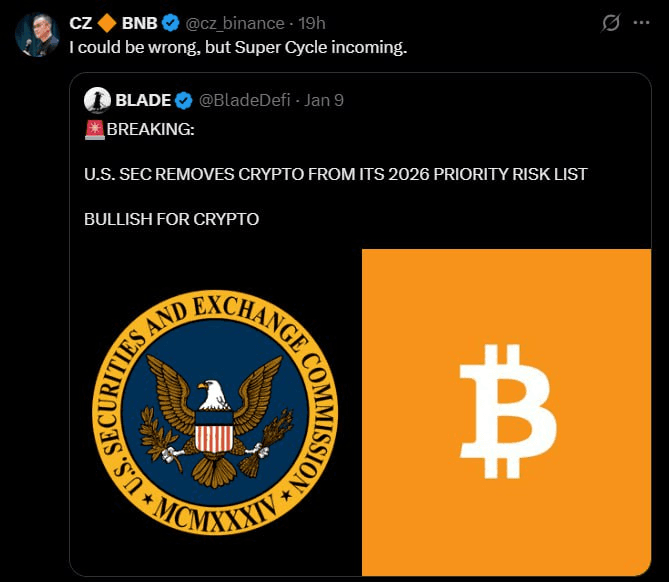Open the "CZ" display name profile link
Viewport: 669px width, 582px height.
coord(81,23)
